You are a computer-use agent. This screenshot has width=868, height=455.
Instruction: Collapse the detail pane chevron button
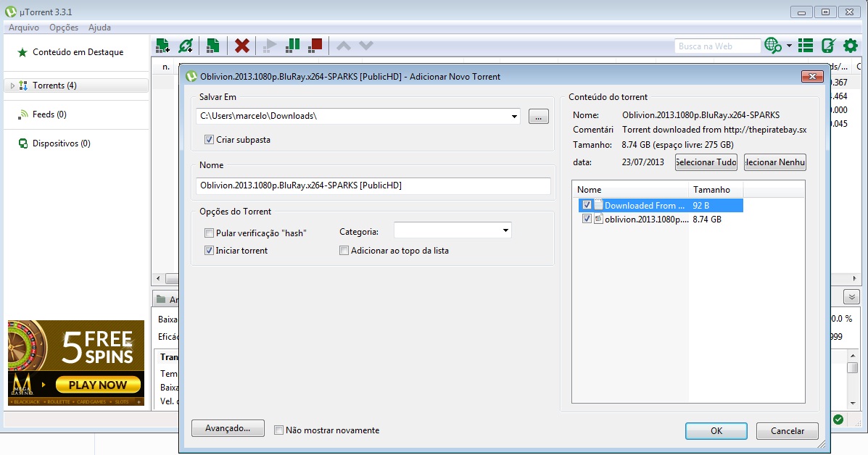click(851, 298)
